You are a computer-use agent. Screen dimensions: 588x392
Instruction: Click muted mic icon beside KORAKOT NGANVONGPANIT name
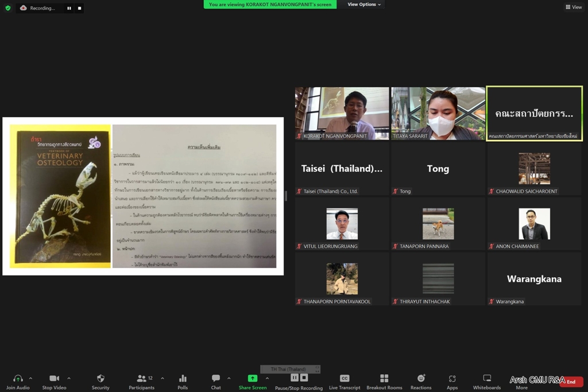click(299, 136)
